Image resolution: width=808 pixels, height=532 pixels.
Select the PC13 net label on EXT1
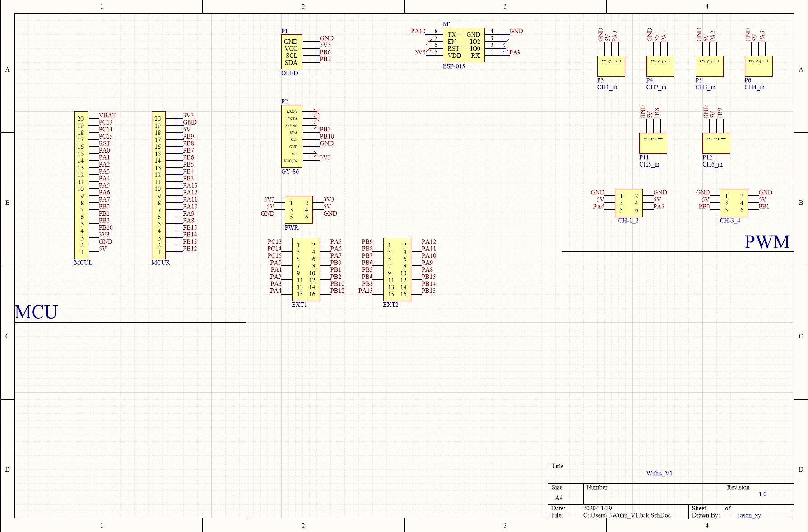(x=274, y=242)
